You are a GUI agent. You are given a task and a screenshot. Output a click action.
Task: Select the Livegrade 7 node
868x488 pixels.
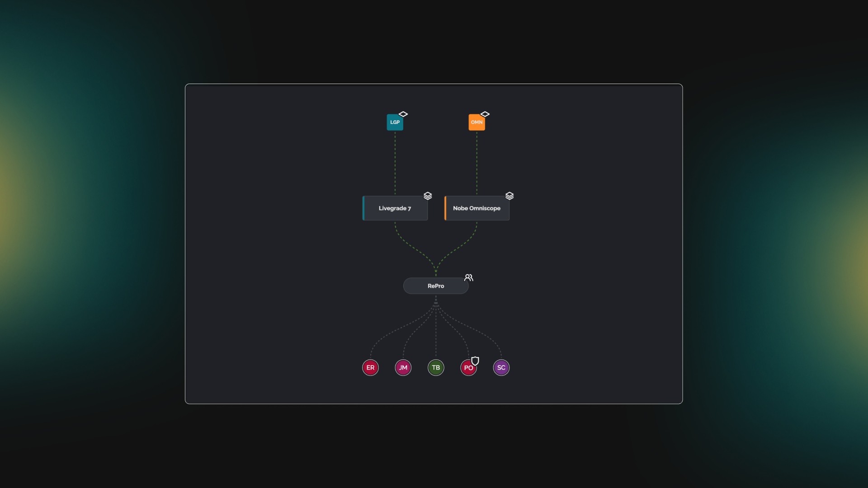pyautogui.click(x=395, y=208)
